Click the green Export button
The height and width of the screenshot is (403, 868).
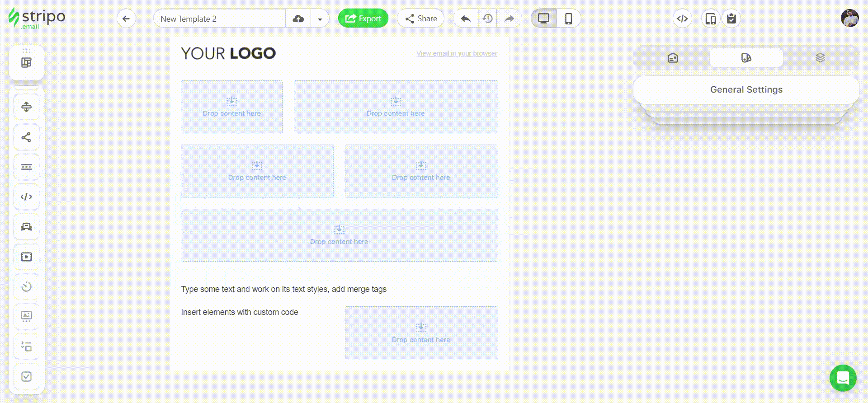pyautogui.click(x=363, y=18)
